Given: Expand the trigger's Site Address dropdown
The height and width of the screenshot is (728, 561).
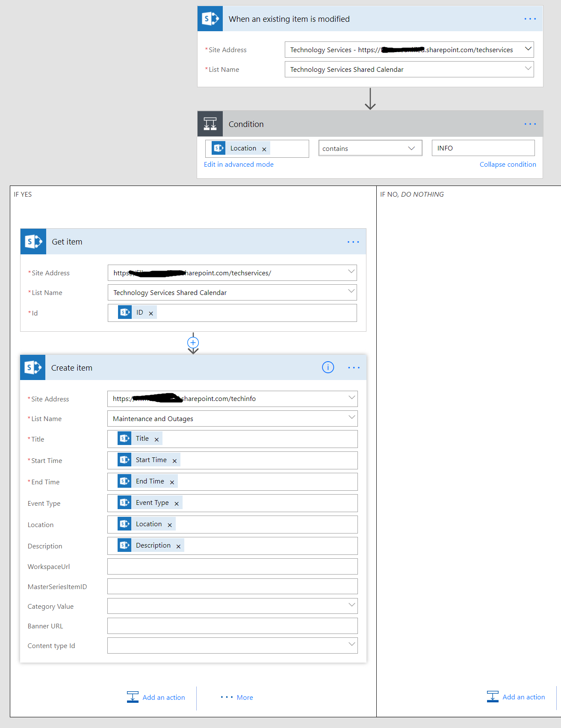Looking at the screenshot, I should coord(528,49).
